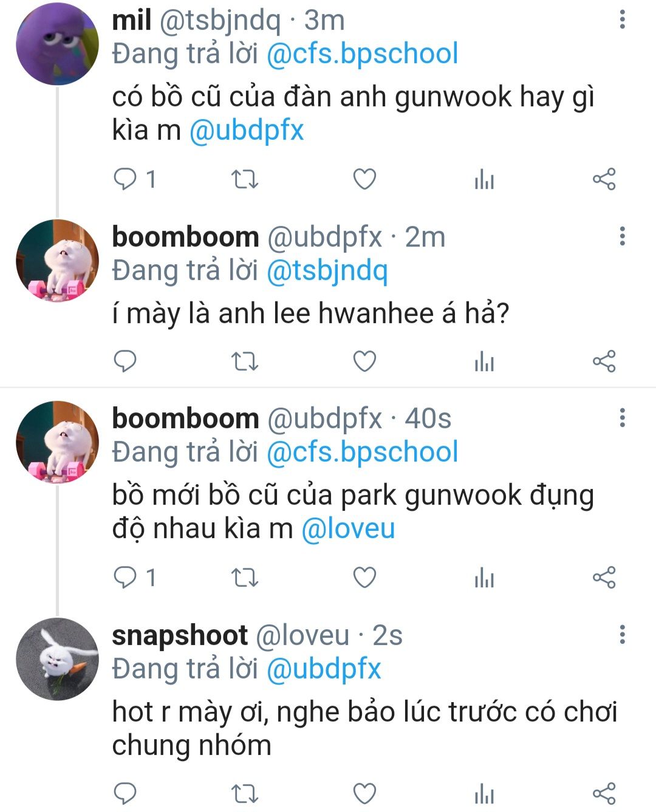Open the @ubdpfx mention in mil's tweet
Image resolution: width=656 pixels, height=812 pixels.
(247, 131)
